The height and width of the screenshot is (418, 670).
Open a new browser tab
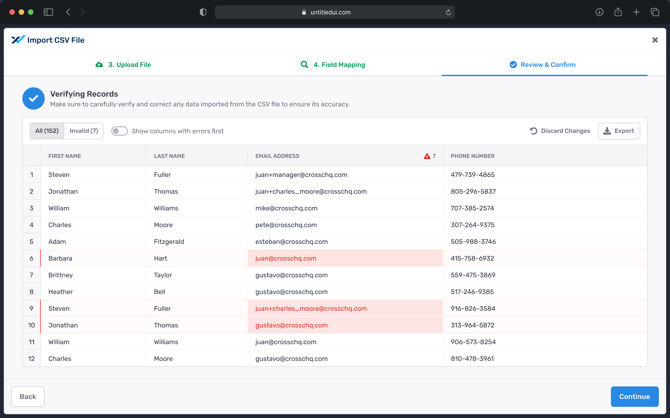coord(636,12)
